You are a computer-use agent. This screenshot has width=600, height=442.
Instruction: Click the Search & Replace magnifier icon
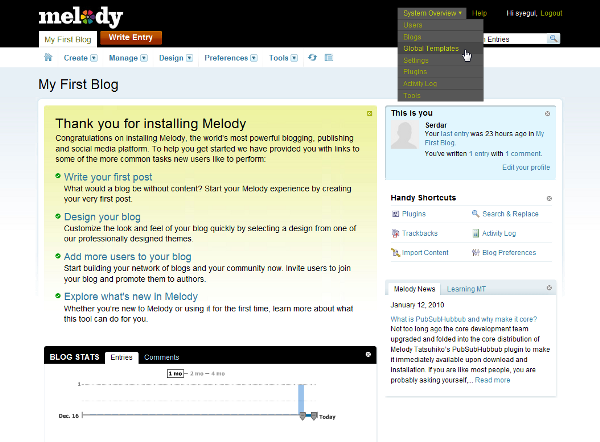pyautogui.click(x=475, y=214)
